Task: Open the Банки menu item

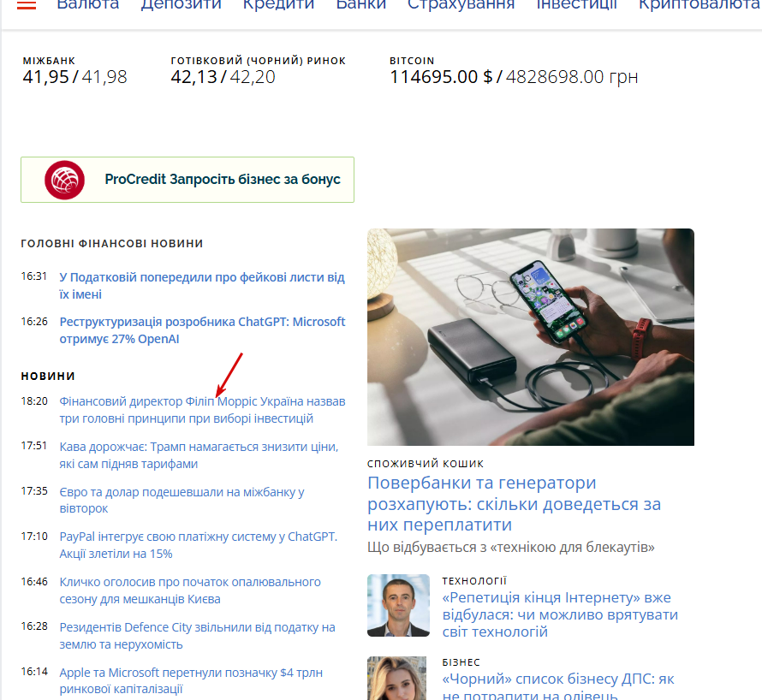Action: 361,4
